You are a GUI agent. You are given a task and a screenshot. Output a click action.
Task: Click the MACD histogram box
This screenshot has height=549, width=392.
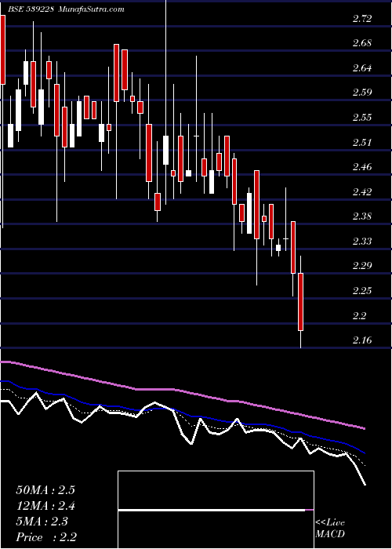pyautogui.click(x=216, y=510)
